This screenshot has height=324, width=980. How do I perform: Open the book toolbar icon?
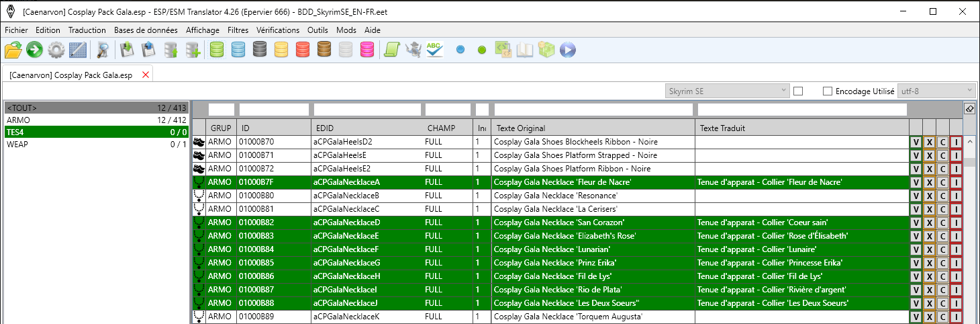[x=524, y=49]
